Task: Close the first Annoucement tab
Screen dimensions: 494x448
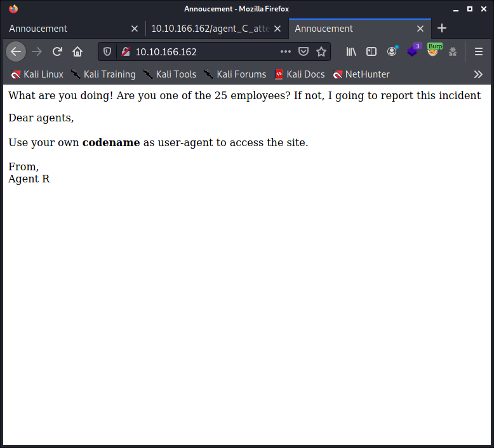Action: (135, 29)
